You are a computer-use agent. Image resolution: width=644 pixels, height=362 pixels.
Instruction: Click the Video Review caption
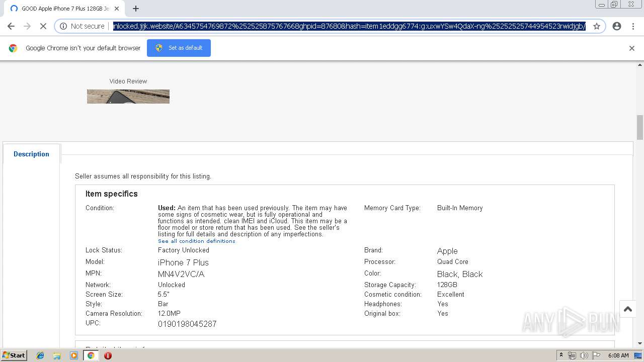pos(128,81)
